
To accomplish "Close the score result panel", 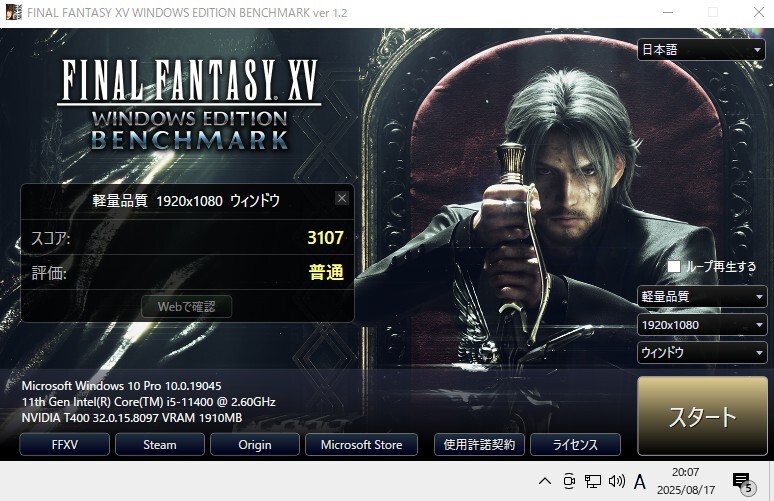I will click(342, 198).
